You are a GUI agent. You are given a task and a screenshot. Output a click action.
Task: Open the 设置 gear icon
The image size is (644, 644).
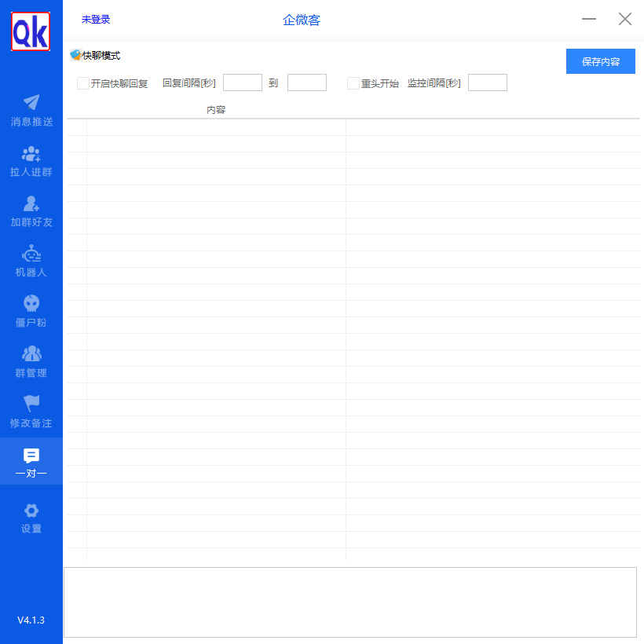(x=31, y=510)
